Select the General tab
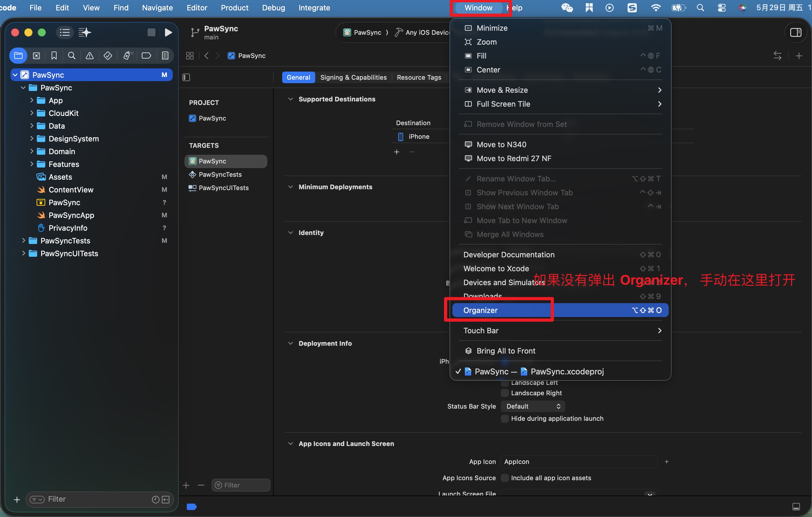 298,77
